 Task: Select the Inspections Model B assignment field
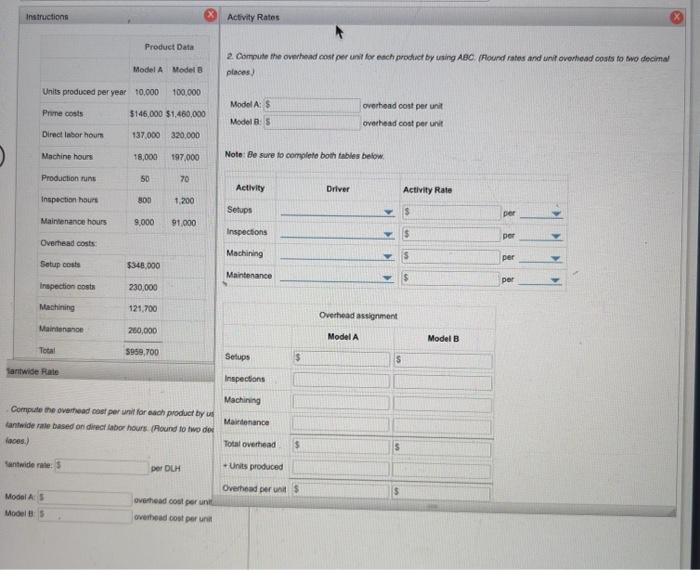pos(443,382)
